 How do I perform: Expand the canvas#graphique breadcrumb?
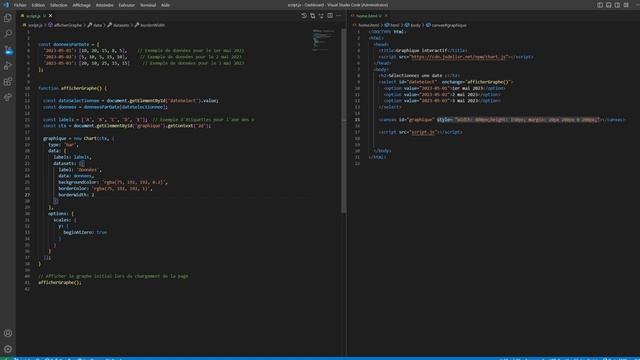tap(449, 25)
